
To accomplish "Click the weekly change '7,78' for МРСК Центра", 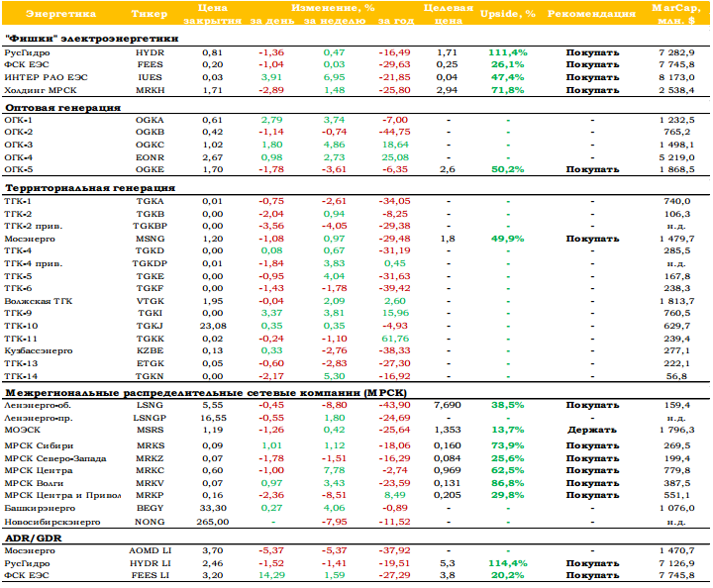I will click(335, 470).
